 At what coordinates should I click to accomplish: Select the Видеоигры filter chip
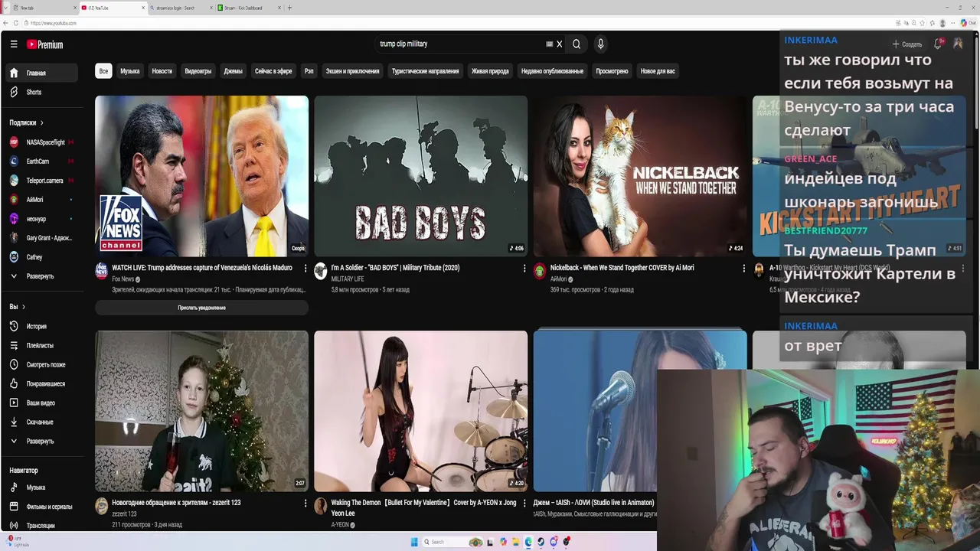tap(198, 71)
